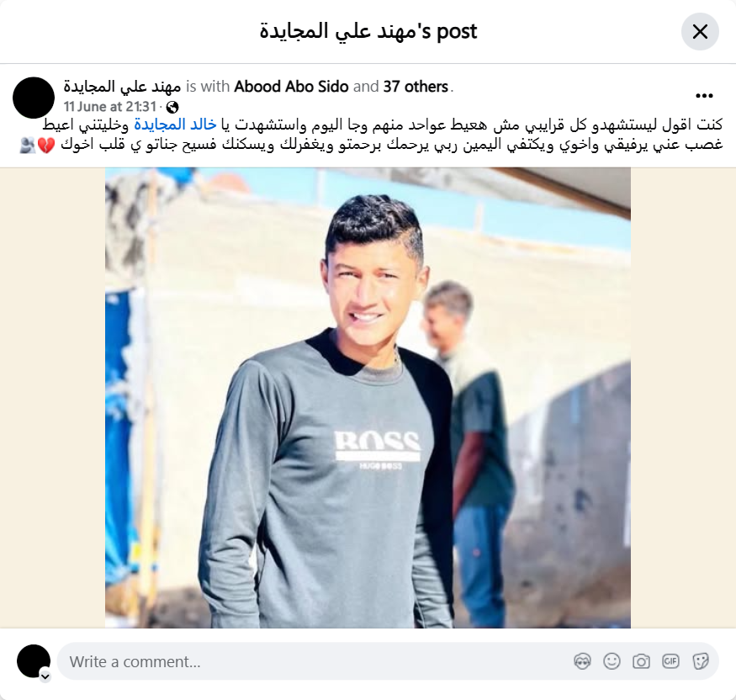Open author name مهند علي المجايدة
Image resolution: width=736 pixels, height=700 pixels.
(x=122, y=87)
